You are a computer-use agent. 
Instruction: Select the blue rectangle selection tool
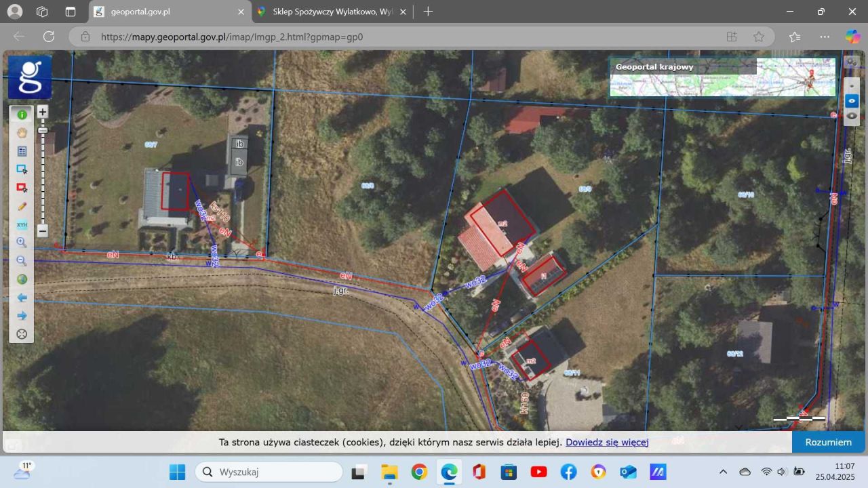(x=22, y=169)
